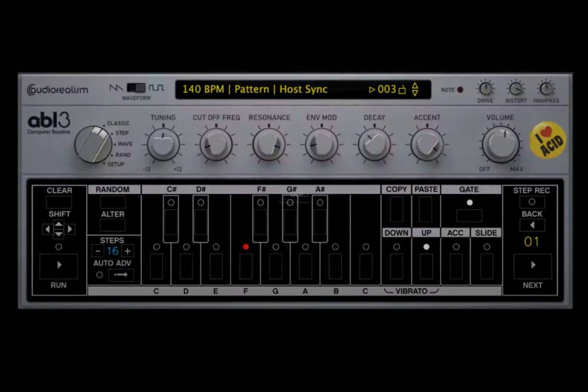Step pattern number down arrow
Screen dimensions: 588x392
click(x=415, y=92)
